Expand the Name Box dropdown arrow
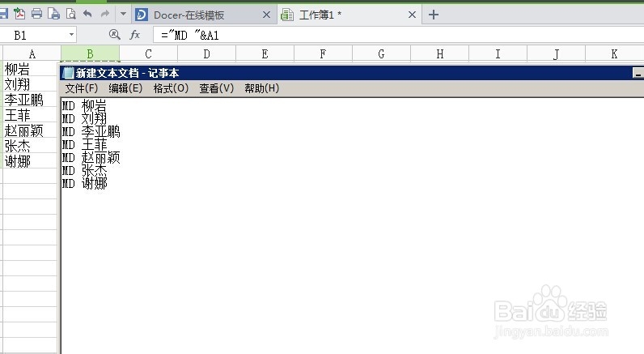644x354 pixels. pos(71,35)
